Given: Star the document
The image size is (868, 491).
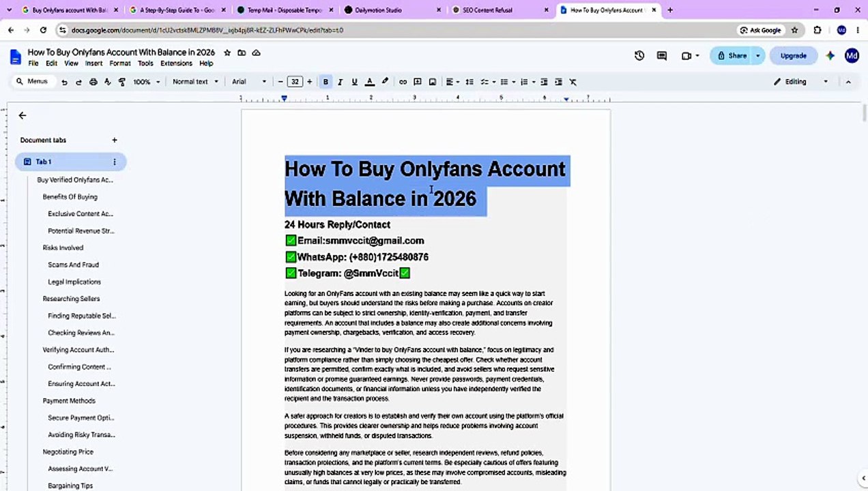Looking at the screenshot, I should pyautogui.click(x=227, y=53).
